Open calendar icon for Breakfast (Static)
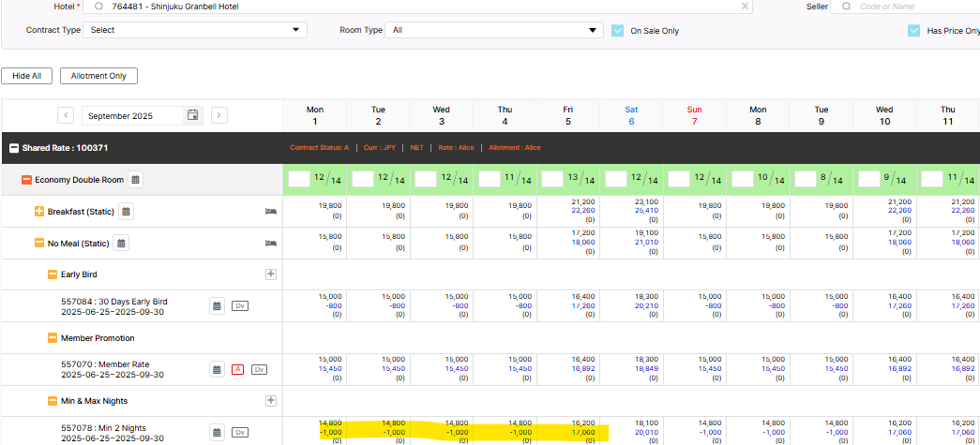 127,212
